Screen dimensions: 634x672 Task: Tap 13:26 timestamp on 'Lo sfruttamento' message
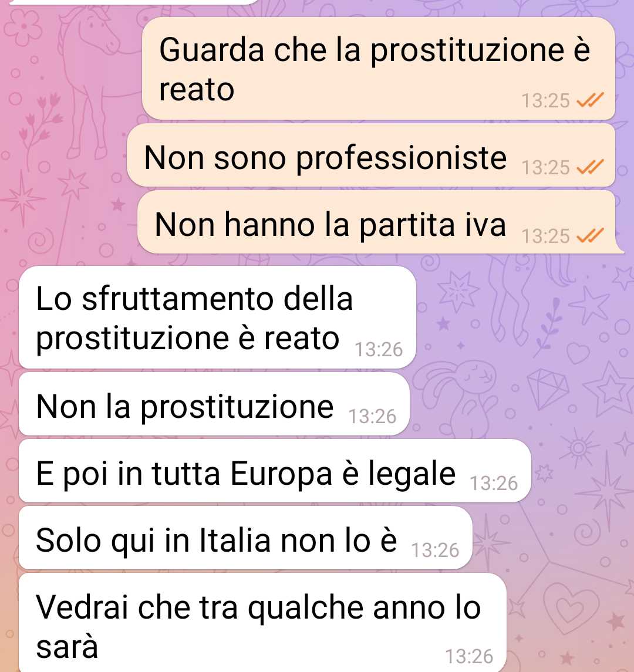pos(379,349)
